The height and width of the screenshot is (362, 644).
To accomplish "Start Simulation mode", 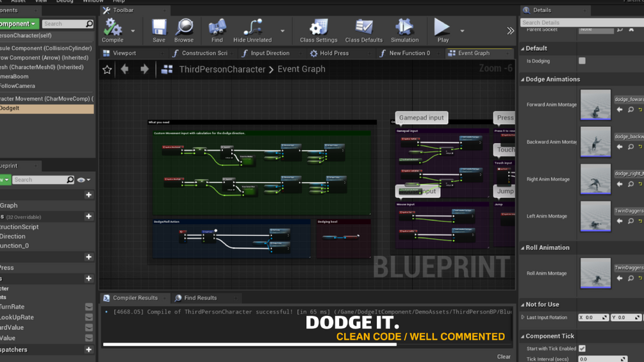I will [404, 31].
